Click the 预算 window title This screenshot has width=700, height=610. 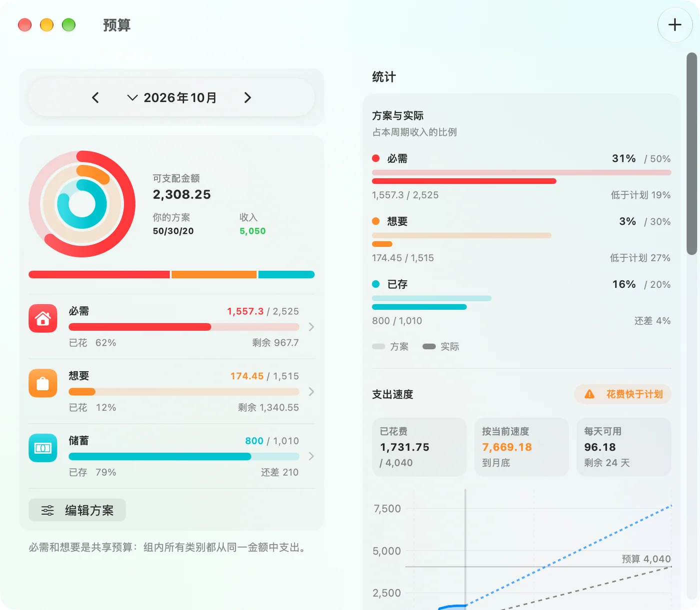click(x=117, y=25)
